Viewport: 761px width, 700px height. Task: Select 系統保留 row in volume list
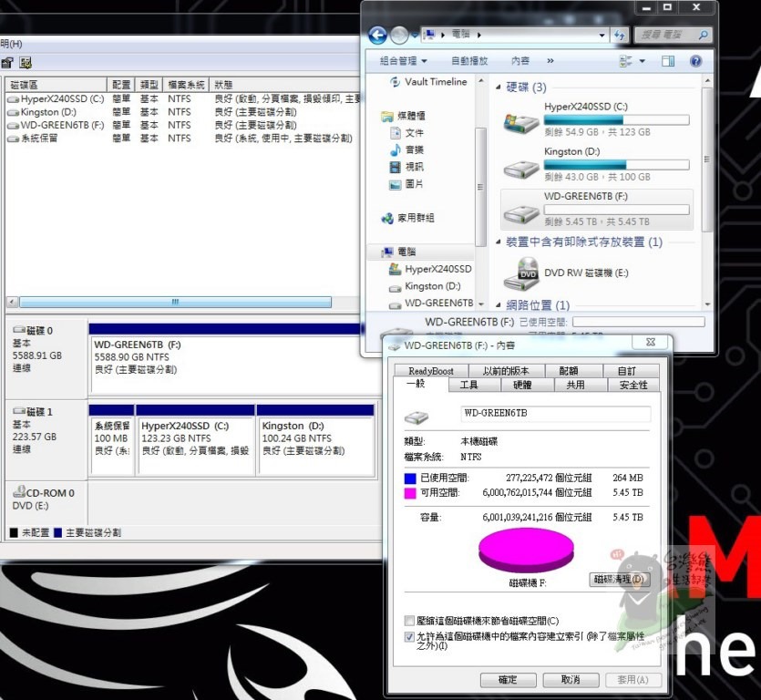pos(182,139)
